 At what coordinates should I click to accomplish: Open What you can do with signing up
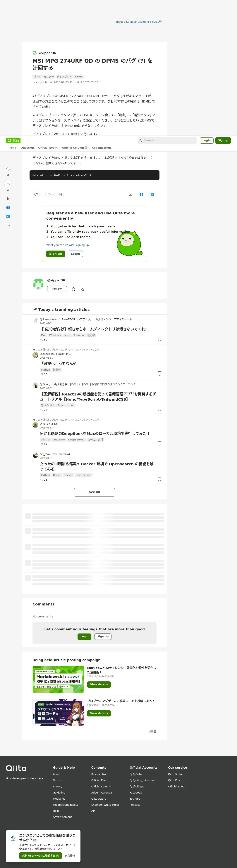tap(67, 245)
